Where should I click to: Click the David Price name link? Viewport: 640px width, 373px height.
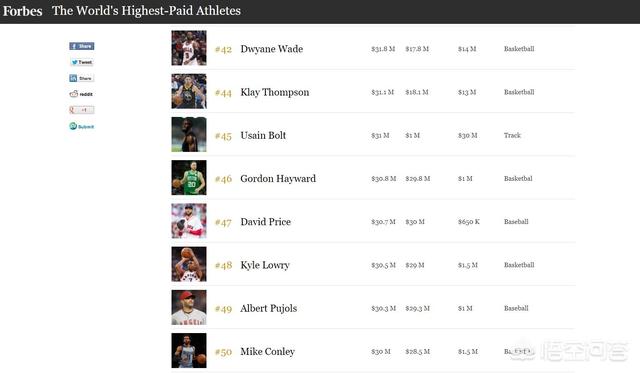[266, 222]
